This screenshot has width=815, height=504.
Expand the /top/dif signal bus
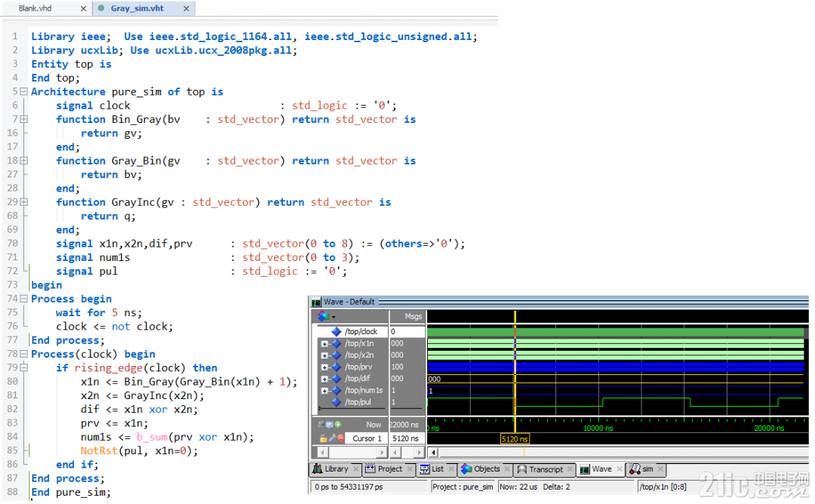[324, 379]
